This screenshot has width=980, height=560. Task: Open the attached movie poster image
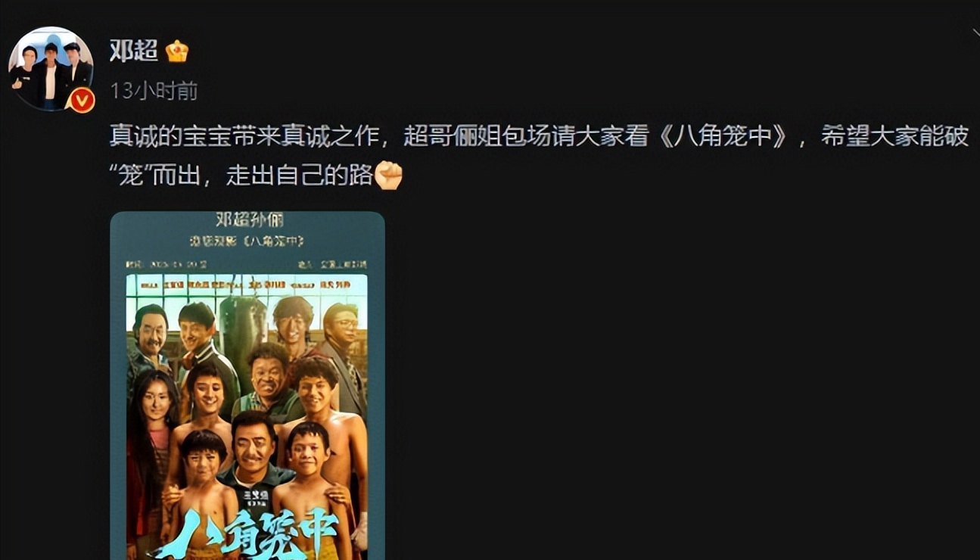pos(247,386)
